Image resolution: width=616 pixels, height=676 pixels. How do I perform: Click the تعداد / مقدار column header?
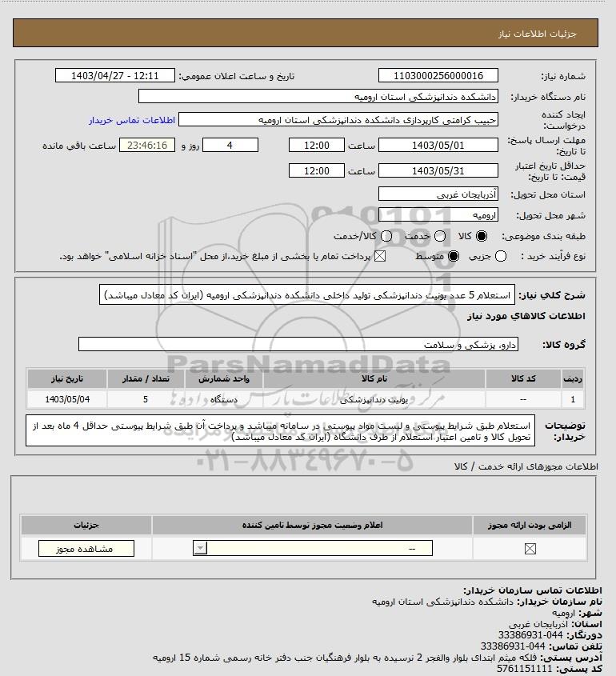(x=146, y=378)
